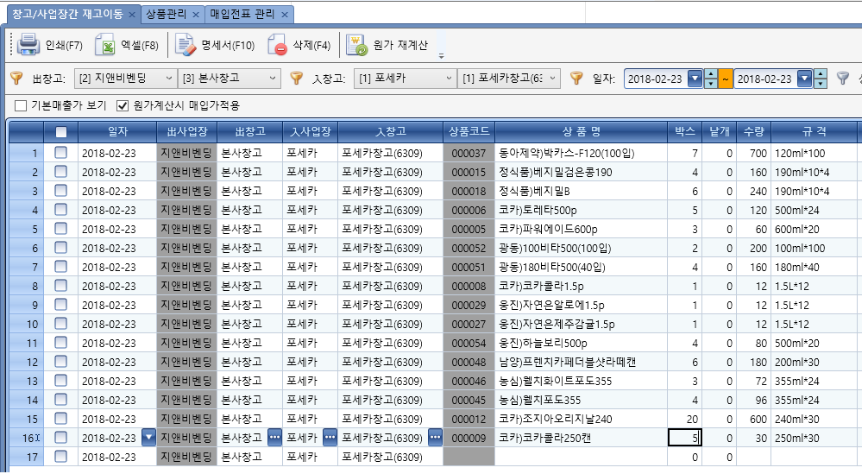This screenshot has height=474, width=868.
Task: Check the row 16 코카콜라250캔 checkbox
Action: tap(61, 438)
